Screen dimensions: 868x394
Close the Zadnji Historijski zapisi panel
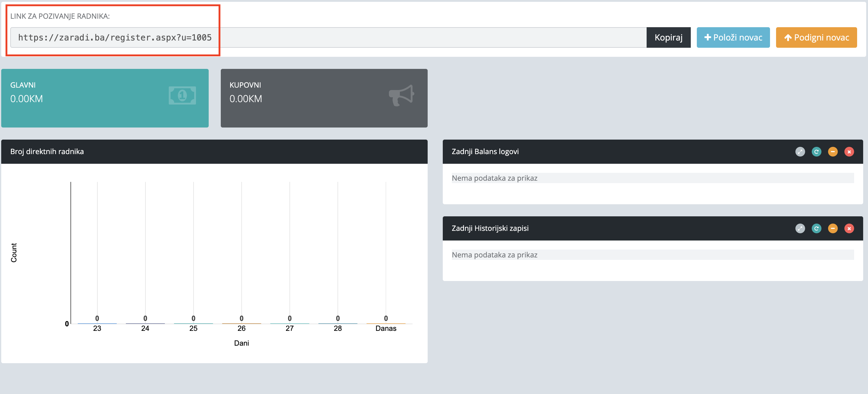[849, 229]
